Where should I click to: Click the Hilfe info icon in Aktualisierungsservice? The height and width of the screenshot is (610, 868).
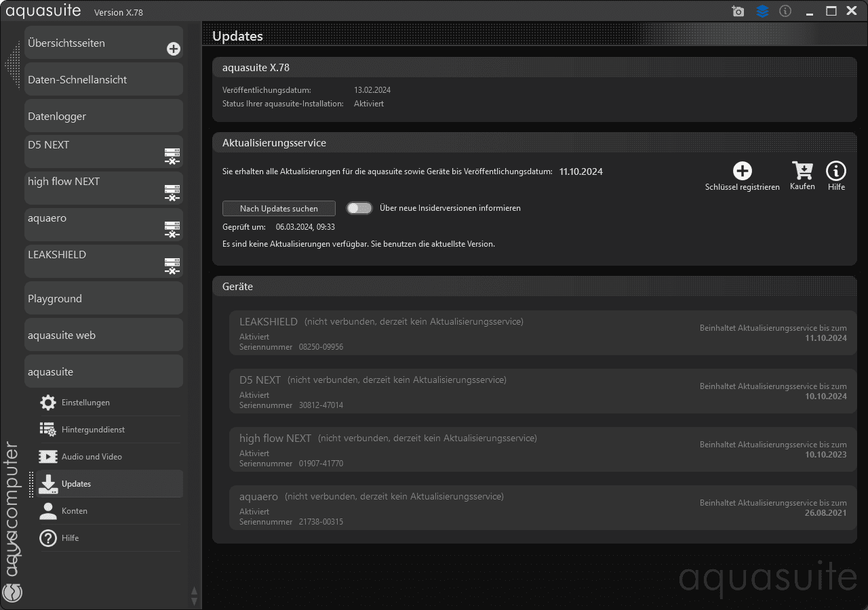tap(836, 171)
